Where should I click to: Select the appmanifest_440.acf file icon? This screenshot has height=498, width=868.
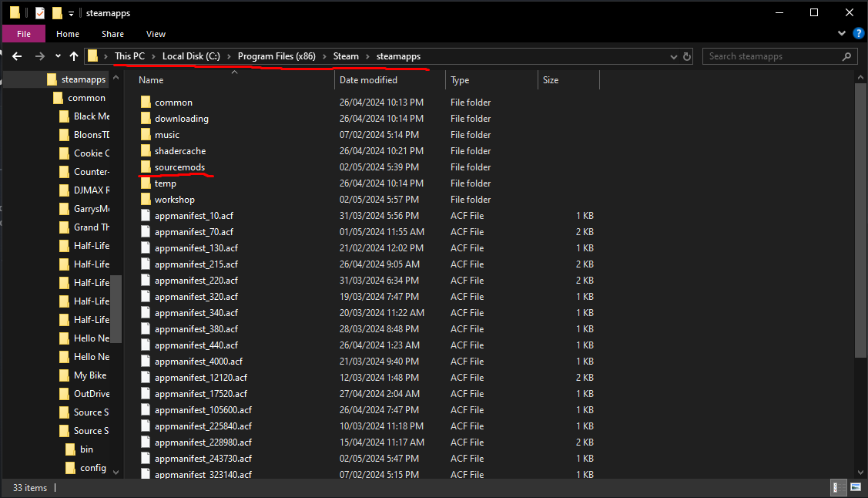[146, 345]
